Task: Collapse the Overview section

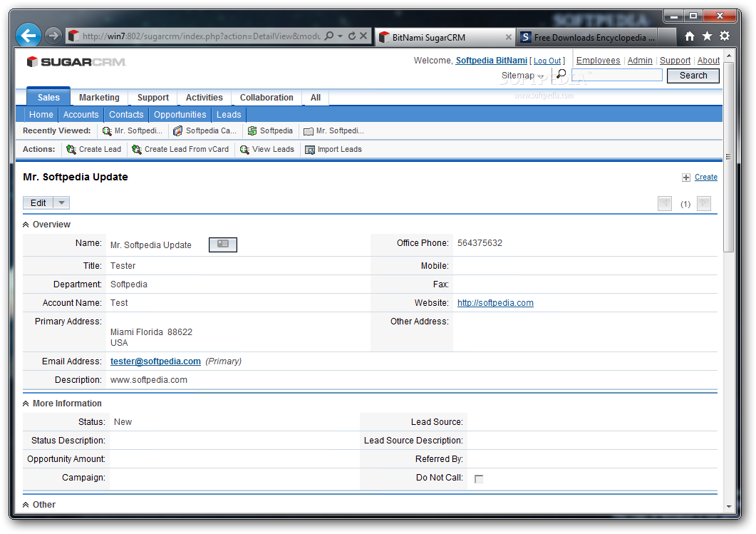Action: tap(26, 225)
